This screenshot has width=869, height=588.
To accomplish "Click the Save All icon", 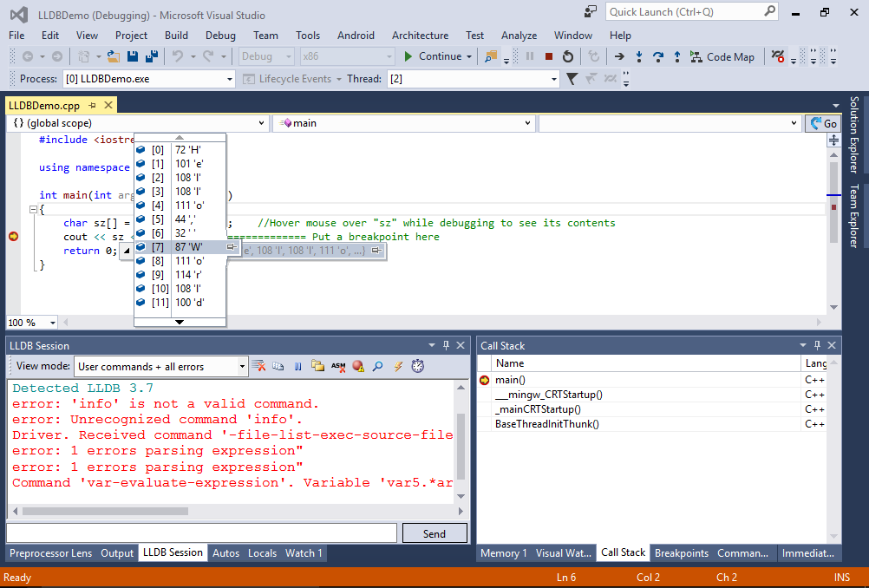I will [x=151, y=56].
